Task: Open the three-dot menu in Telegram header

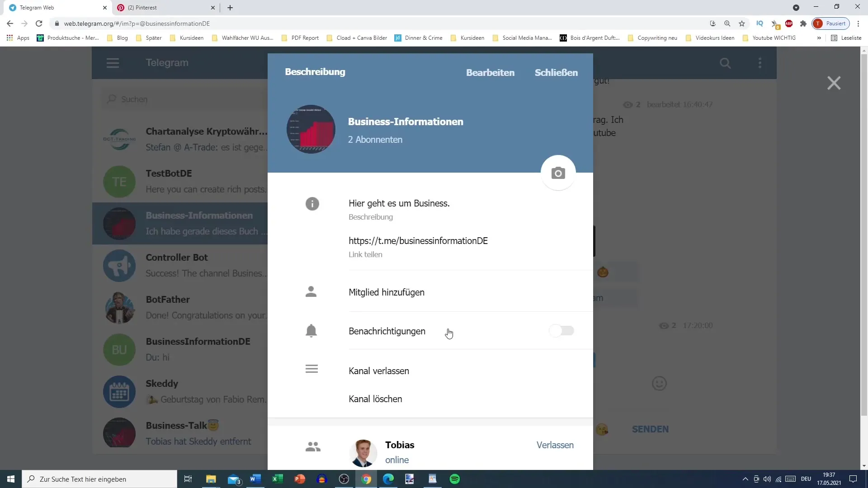Action: [760, 63]
